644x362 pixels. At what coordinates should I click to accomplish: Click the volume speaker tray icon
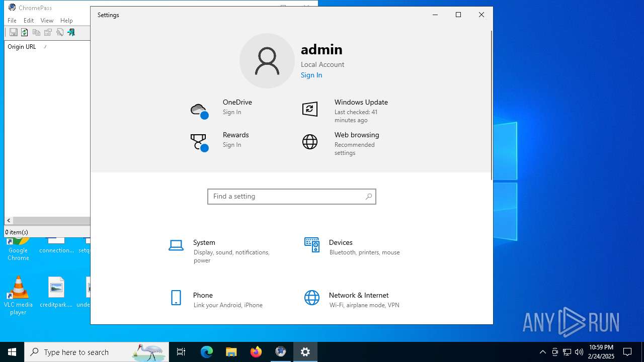(579, 352)
